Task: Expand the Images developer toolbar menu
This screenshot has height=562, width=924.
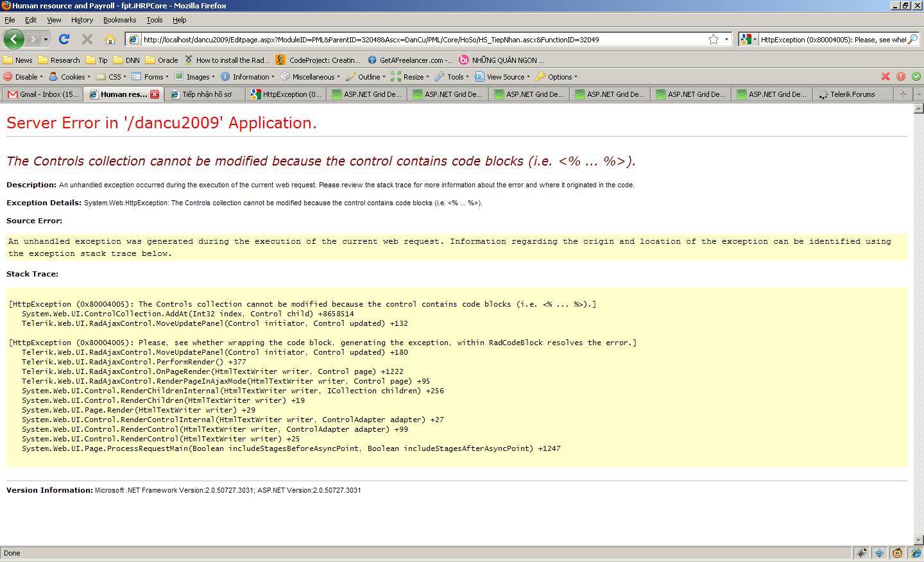Action: 195,77
